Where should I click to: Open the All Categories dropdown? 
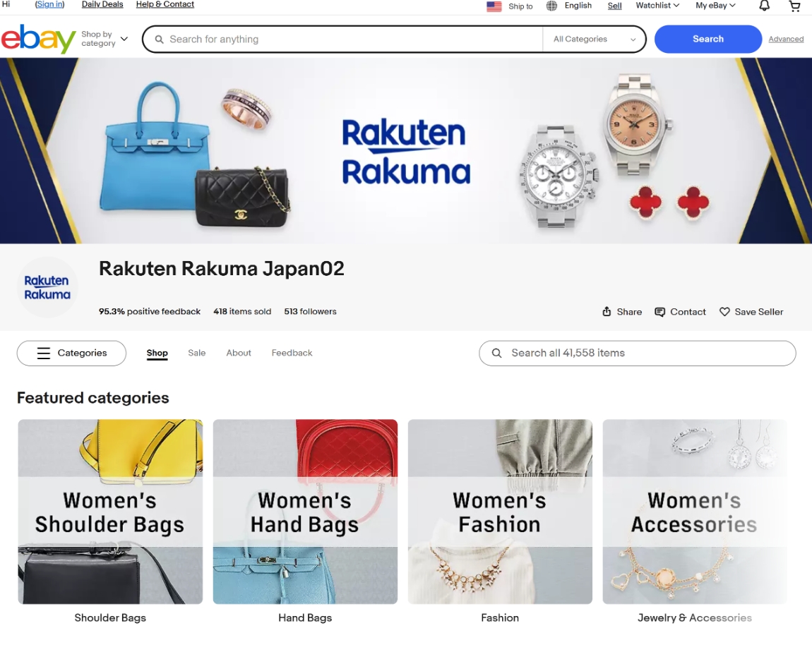click(594, 40)
